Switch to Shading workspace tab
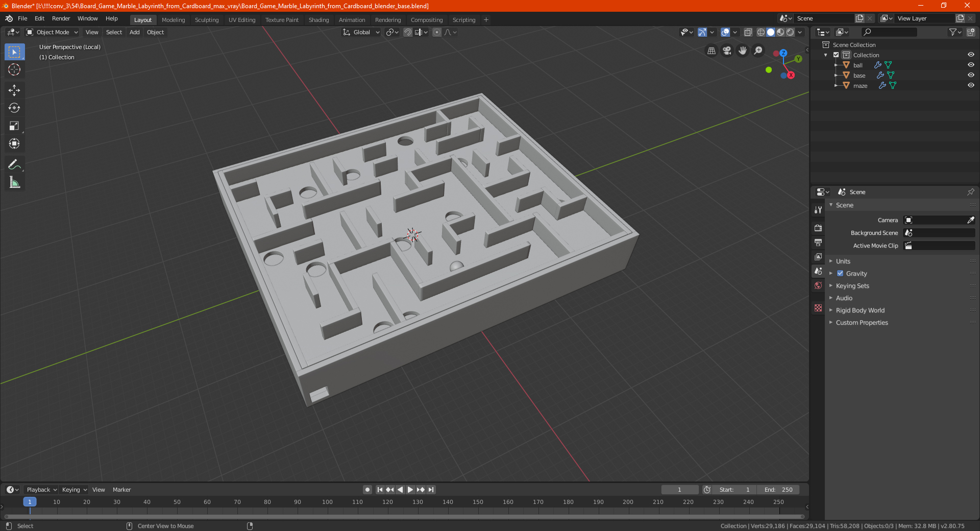 tap(318, 20)
